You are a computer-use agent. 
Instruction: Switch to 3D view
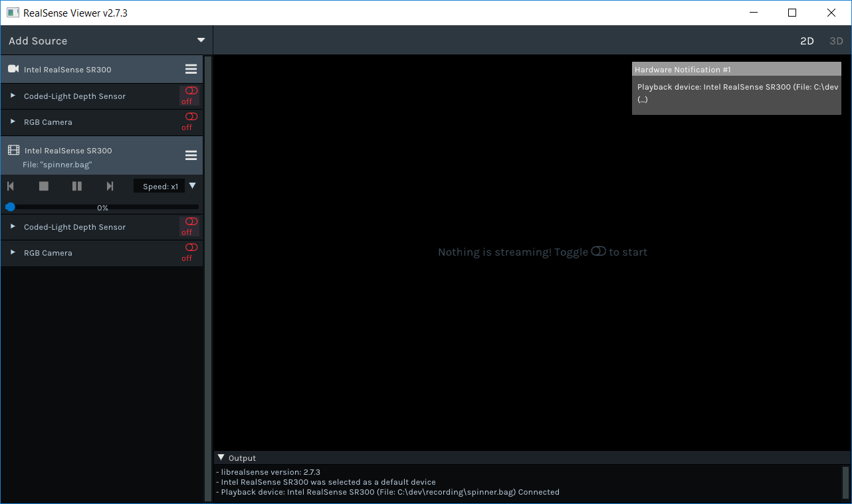[836, 41]
